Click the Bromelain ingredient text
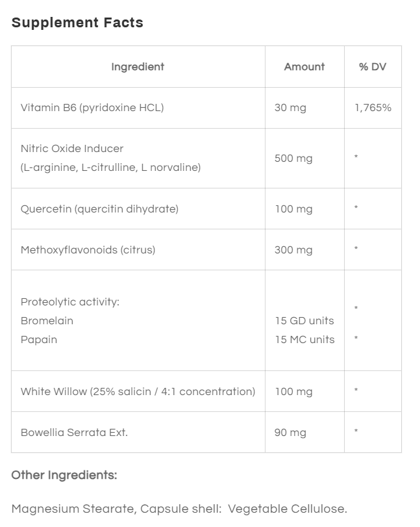Viewport: 420px width, 527px height. coord(47,320)
